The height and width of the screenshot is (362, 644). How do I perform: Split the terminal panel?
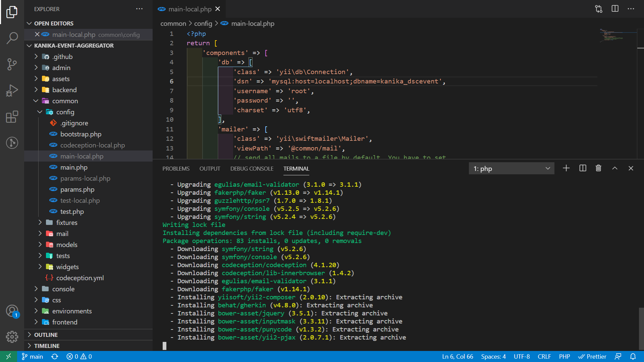583,168
